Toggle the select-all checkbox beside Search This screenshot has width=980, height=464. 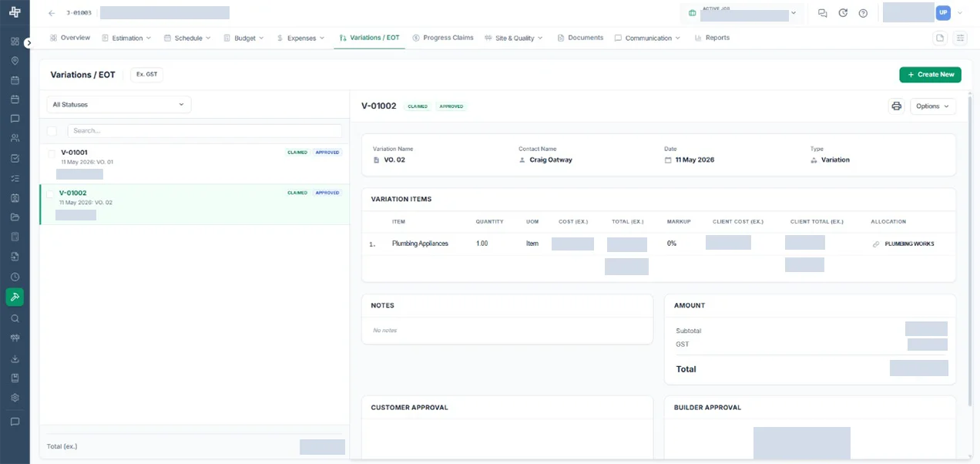point(52,131)
